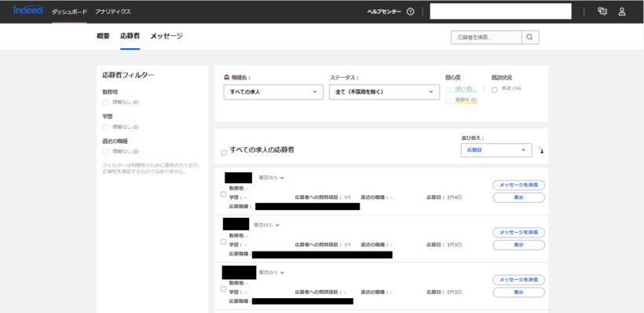Check 学歴 情報なし filter checkbox

point(105,127)
